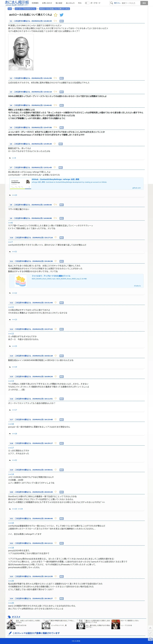Click post number >>2 anchor
The image size is (153, 644).
tap(11, 78)
